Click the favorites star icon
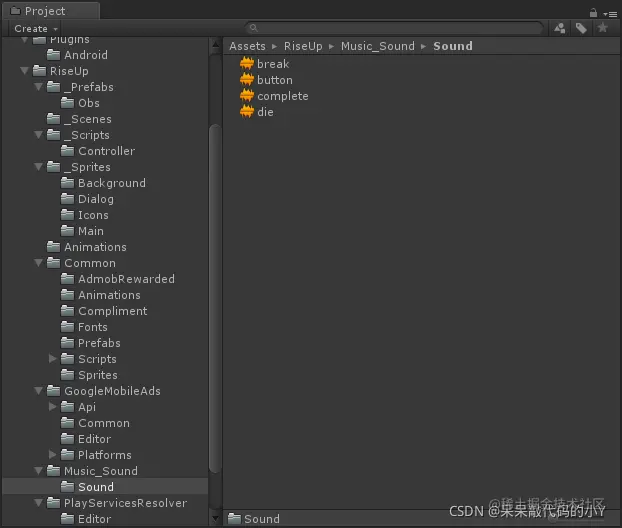Screen dimensions: 622x528 (603, 28)
